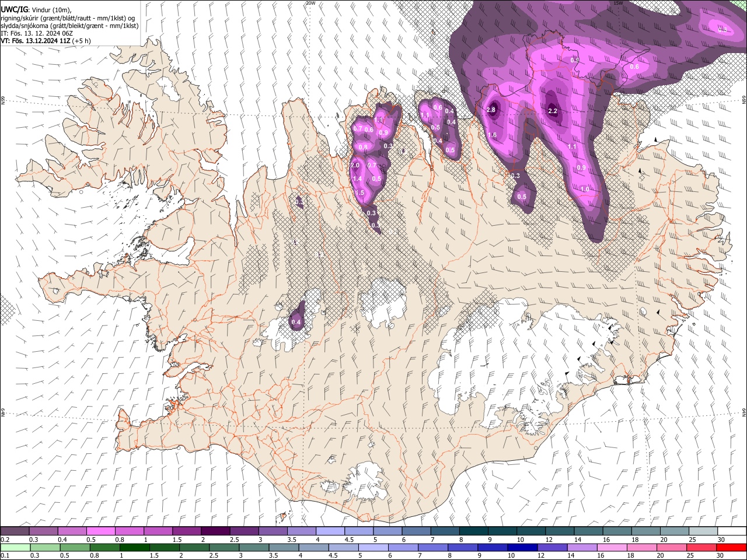Click the pale green rain swatch between 0.1 and 0.3
This screenshot has width=747, height=560.
(x=15, y=547)
